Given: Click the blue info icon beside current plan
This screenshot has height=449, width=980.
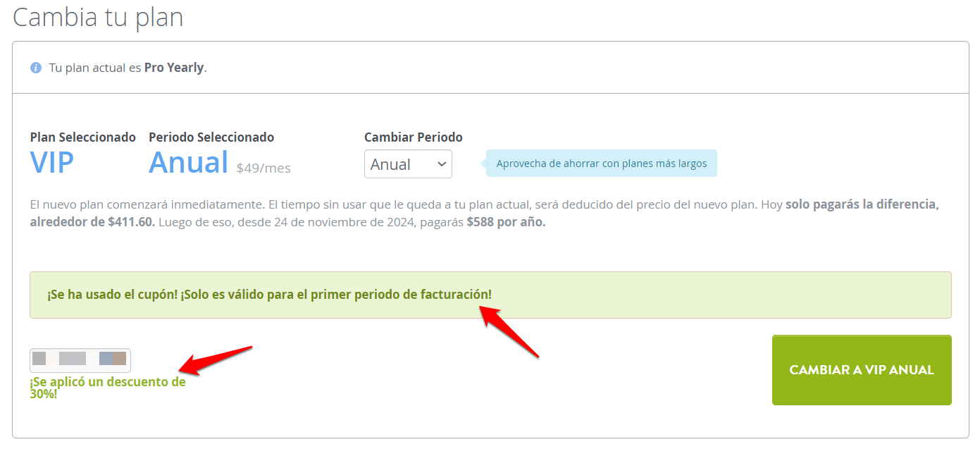Looking at the screenshot, I should [36, 68].
